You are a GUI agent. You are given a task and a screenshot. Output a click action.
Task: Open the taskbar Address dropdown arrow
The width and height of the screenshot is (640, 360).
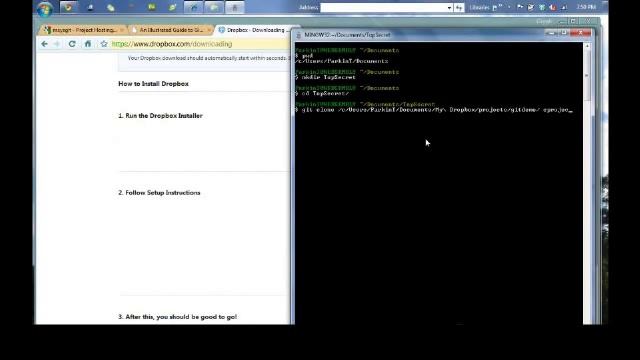[449, 7]
